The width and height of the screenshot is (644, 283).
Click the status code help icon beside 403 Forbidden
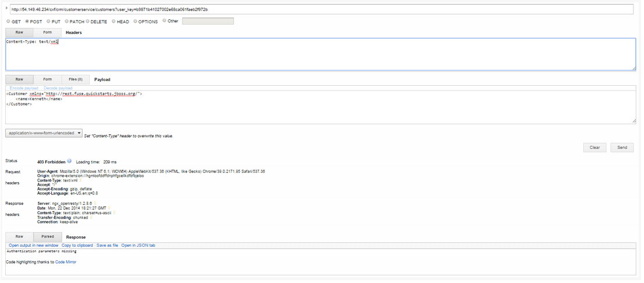coord(69,160)
